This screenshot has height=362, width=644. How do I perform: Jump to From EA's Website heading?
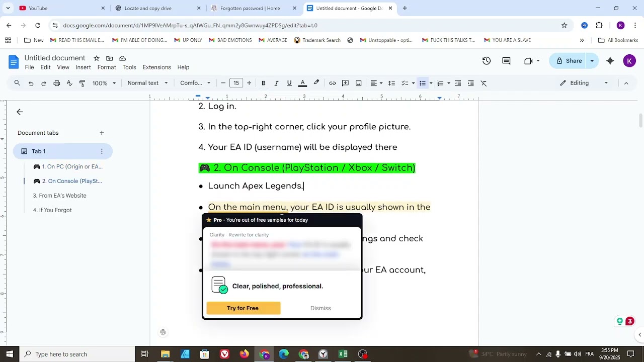click(60, 196)
